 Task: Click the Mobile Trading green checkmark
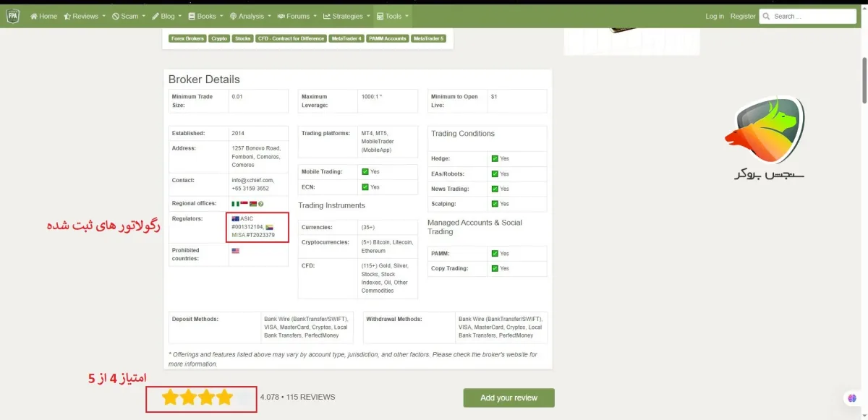click(x=365, y=172)
